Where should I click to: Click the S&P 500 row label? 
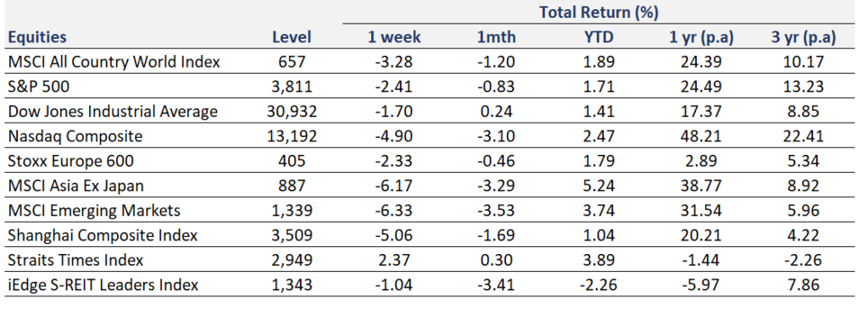39,87
